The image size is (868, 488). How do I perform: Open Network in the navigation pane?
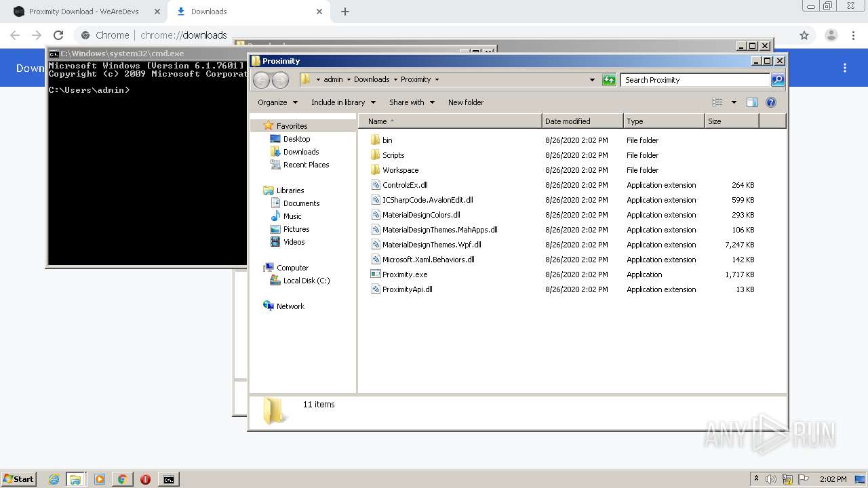[290, 306]
